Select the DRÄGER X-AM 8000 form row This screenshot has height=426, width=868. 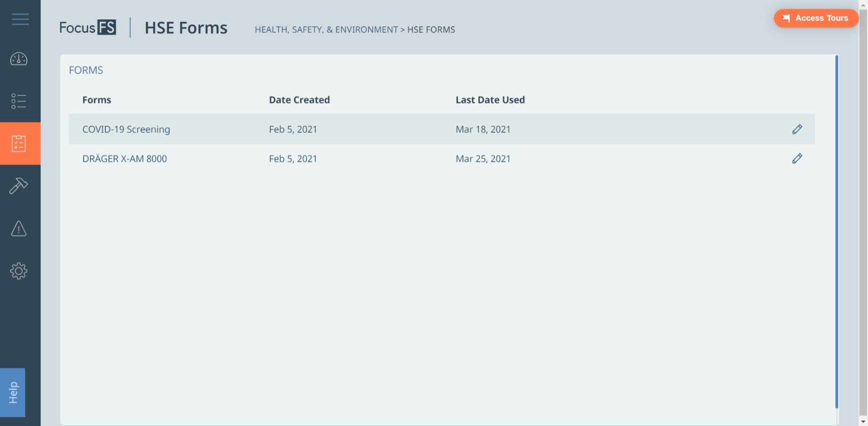coord(442,159)
